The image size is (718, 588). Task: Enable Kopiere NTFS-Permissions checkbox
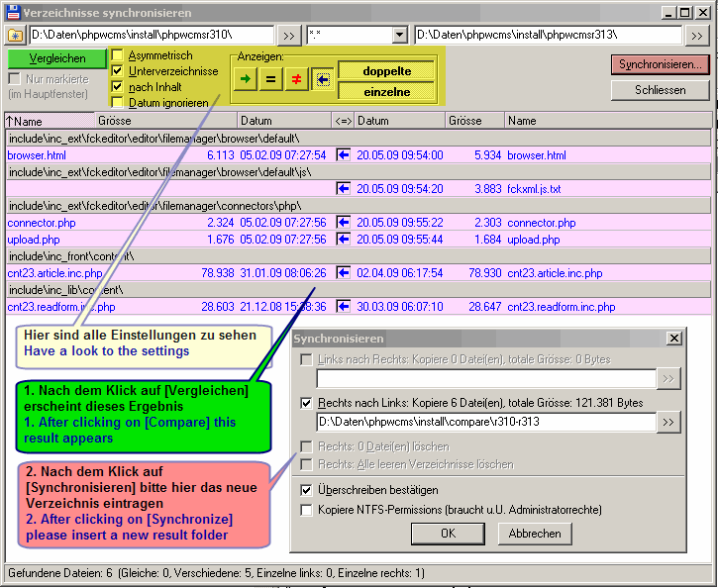(306, 510)
